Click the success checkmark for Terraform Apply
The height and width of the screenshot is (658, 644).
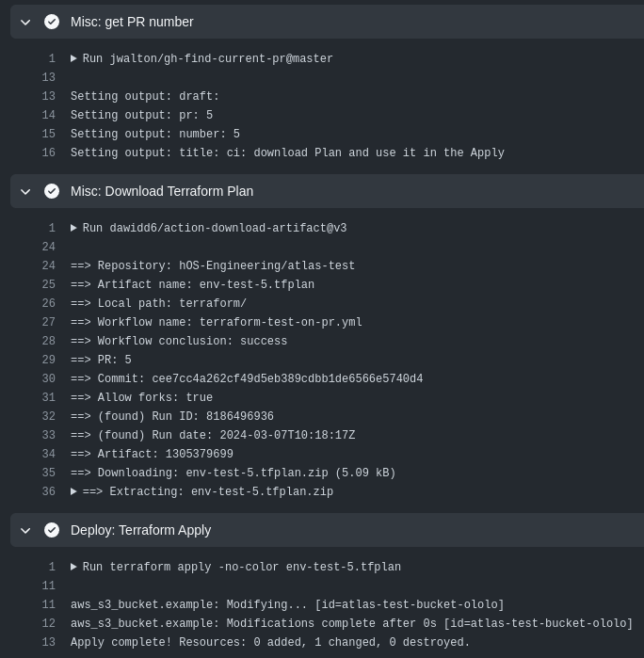point(52,530)
